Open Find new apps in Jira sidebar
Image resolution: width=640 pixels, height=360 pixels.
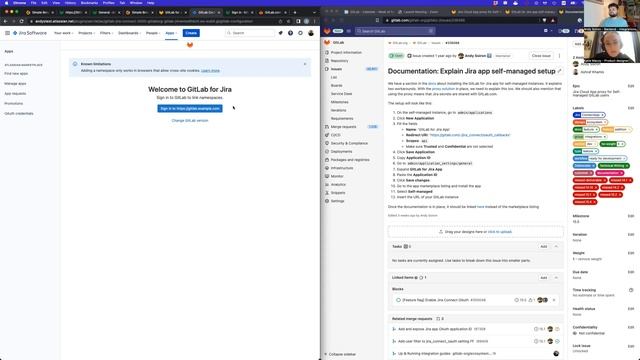tap(16, 74)
